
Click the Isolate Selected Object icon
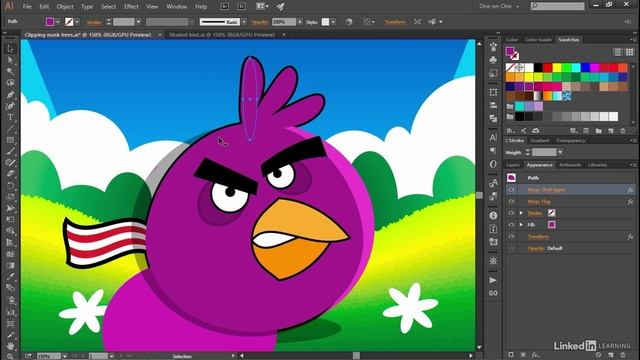tap(417, 22)
